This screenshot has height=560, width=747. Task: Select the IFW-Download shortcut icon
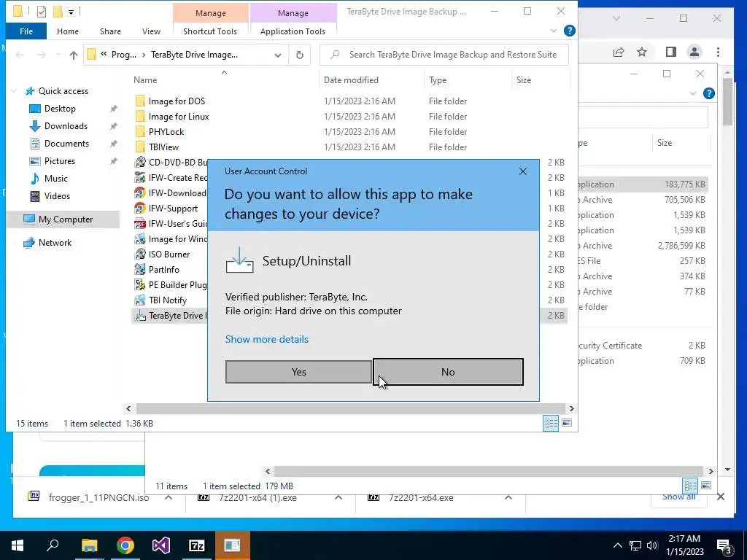(140, 192)
